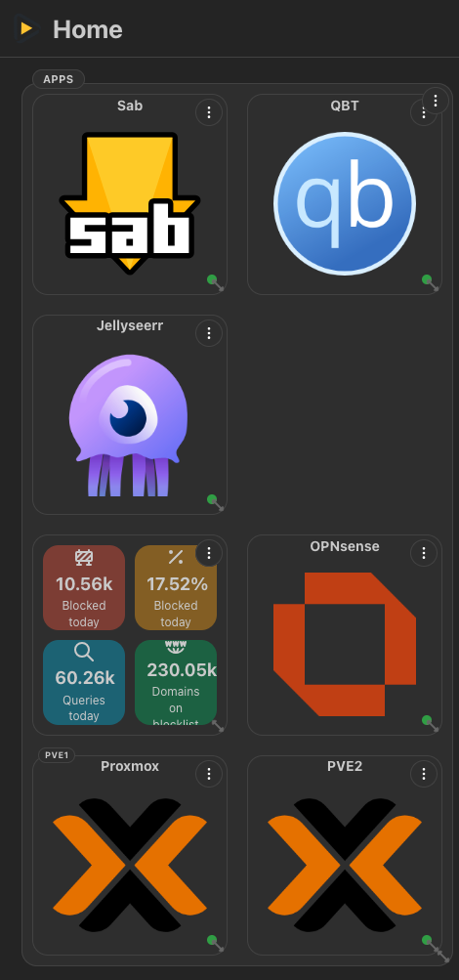Click the 230.05k Domains on blocklist card
This screenshot has height=980, width=459.
(176, 683)
